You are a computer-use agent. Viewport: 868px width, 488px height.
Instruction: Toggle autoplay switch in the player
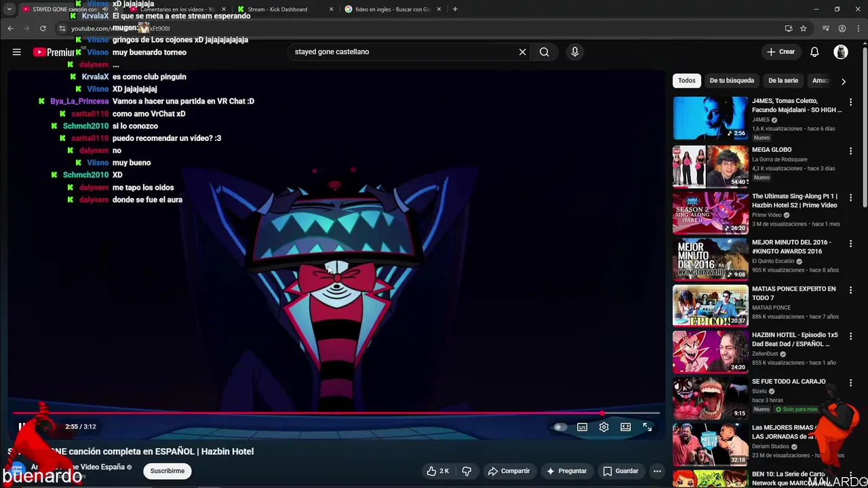click(x=559, y=427)
